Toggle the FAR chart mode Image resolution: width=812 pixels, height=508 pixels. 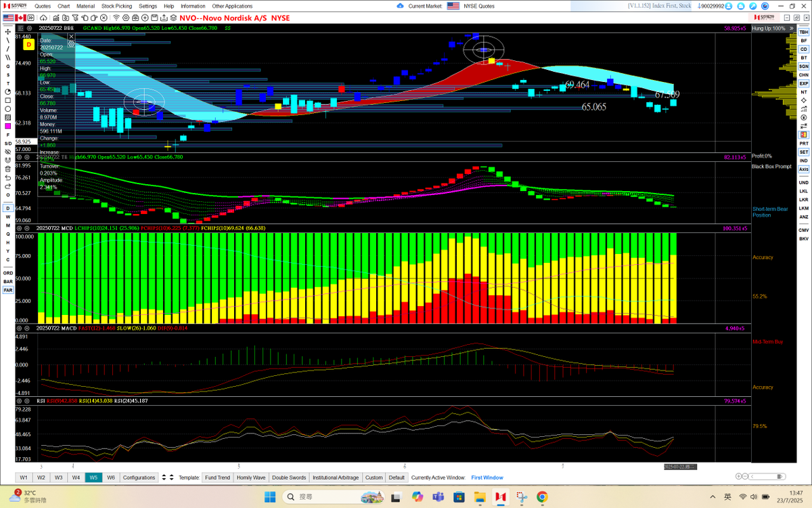coord(7,290)
